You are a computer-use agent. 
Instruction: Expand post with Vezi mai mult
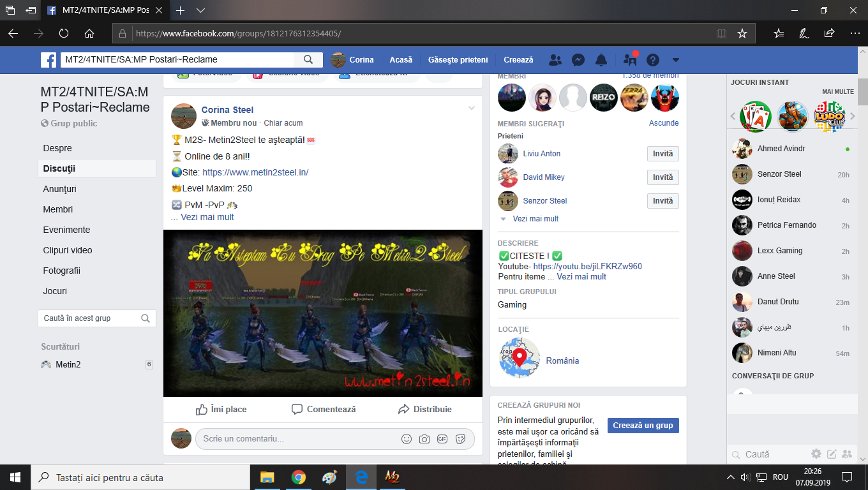pyautogui.click(x=207, y=217)
